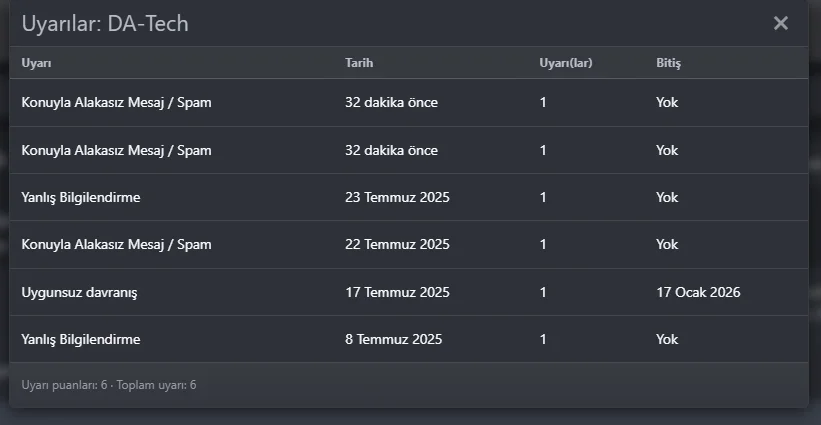Click the "23 Temmuz 2025" date cell
Viewport: 821px width, 425px height.
pyautogui.click(x=397, y=197)
